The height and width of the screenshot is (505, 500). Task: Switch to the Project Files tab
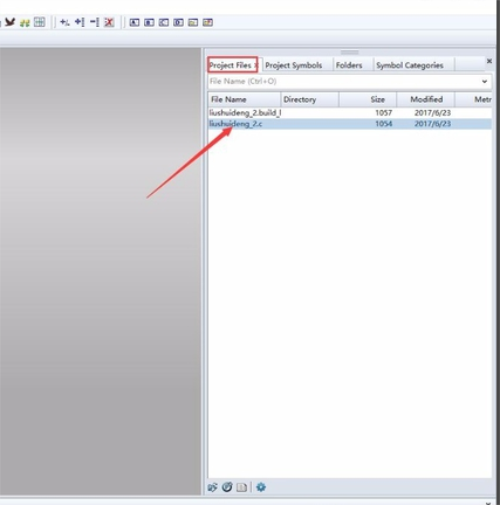pos(233,65)
